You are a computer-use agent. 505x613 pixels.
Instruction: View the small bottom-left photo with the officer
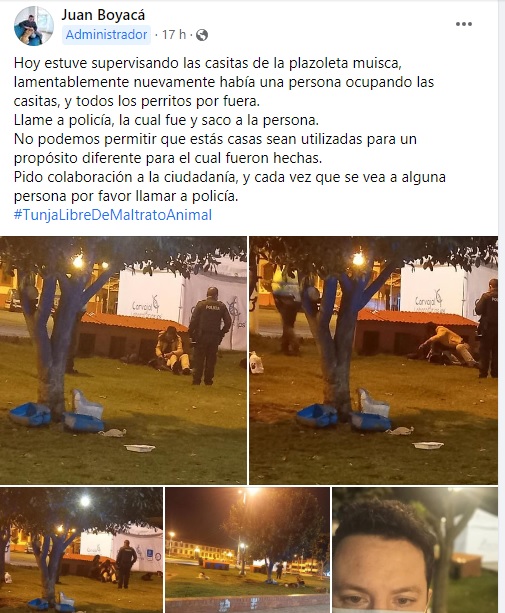(81, 550)
